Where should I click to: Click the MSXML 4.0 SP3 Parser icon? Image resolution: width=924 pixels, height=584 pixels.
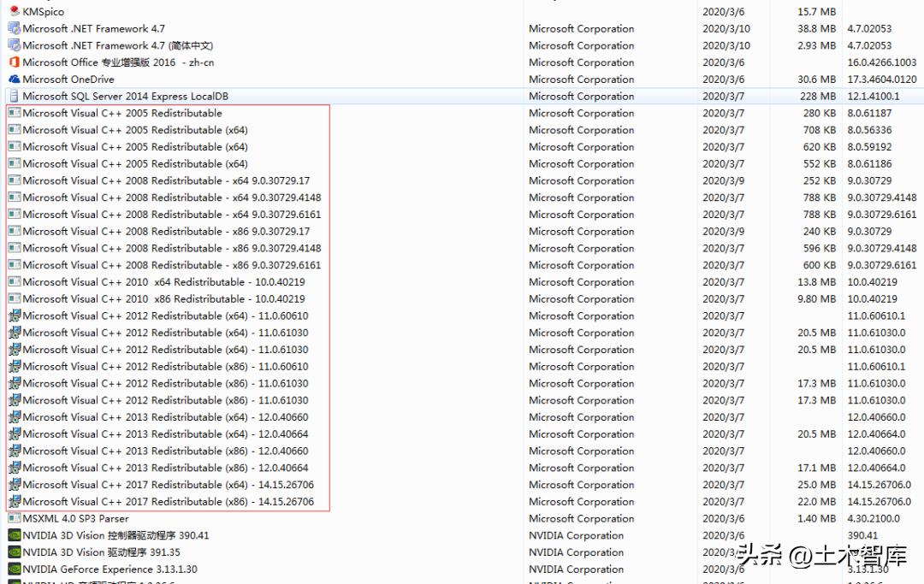point(13,518)
